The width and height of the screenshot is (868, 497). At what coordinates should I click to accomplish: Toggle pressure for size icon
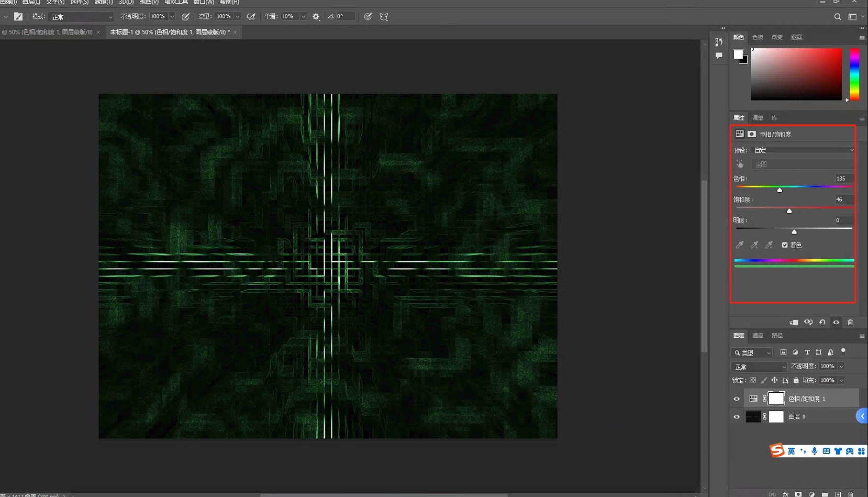pyautogui.click(x=368, y=17)
